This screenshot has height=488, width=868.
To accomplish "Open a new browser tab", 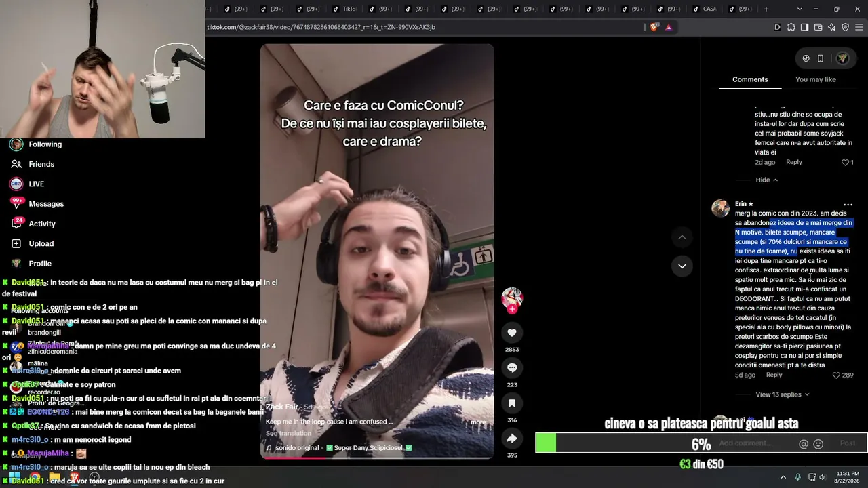I will point(766,9).
